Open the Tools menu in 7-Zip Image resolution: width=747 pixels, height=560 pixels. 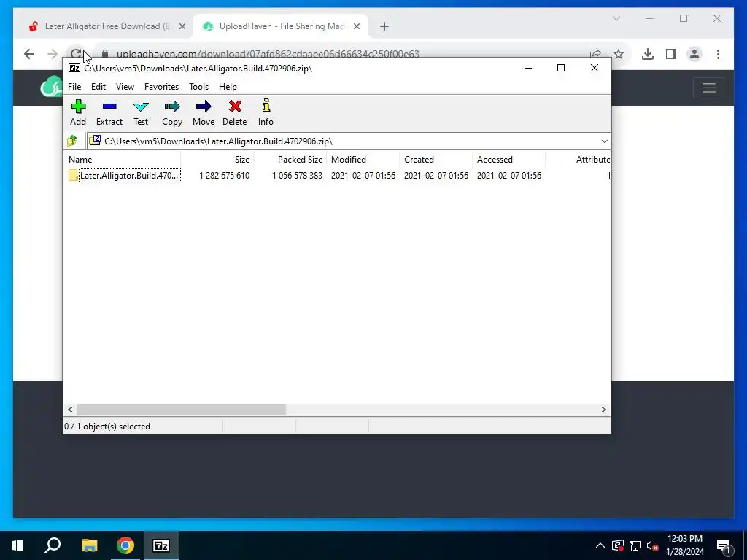point(198,87)
